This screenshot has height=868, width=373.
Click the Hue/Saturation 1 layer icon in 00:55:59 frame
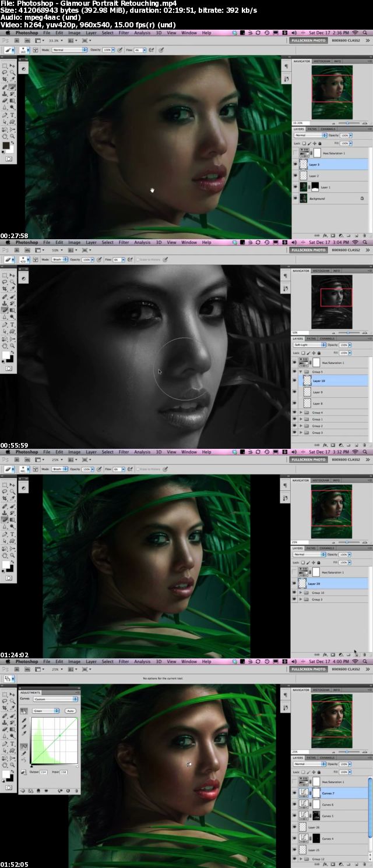(304, 362)
